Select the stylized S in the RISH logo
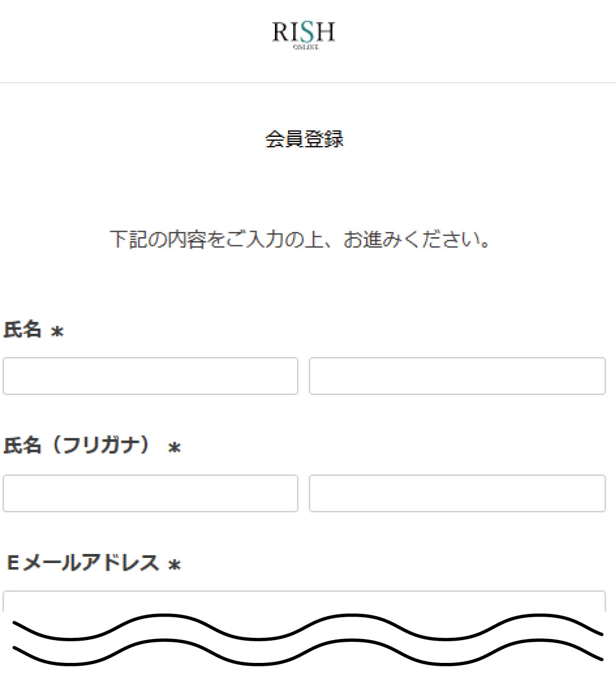The image size is (616, 696). pos(307,31)
